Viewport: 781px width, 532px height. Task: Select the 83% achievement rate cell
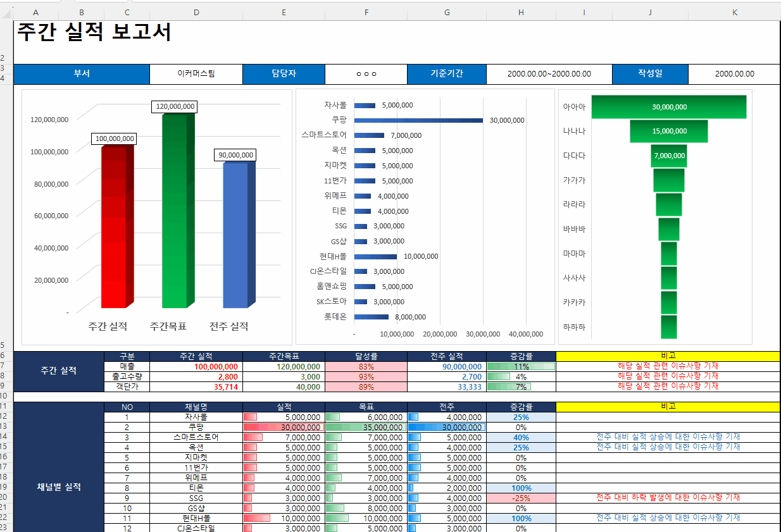coord(366,366)
